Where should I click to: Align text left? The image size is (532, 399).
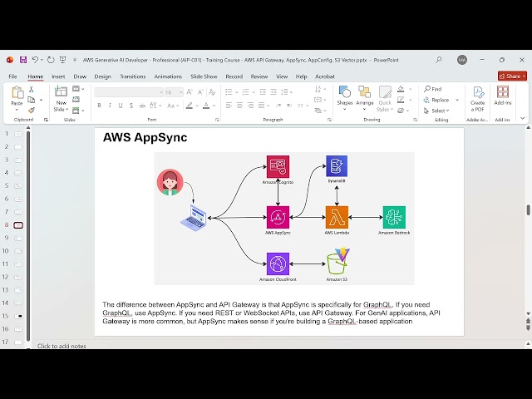(x=229, y=106)
